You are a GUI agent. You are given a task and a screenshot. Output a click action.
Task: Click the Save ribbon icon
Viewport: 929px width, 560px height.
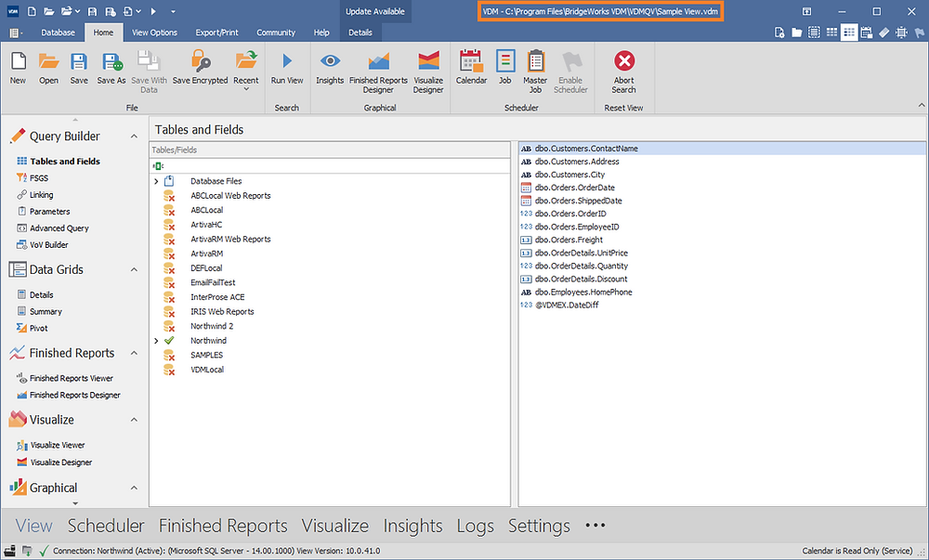click(79, 68)
